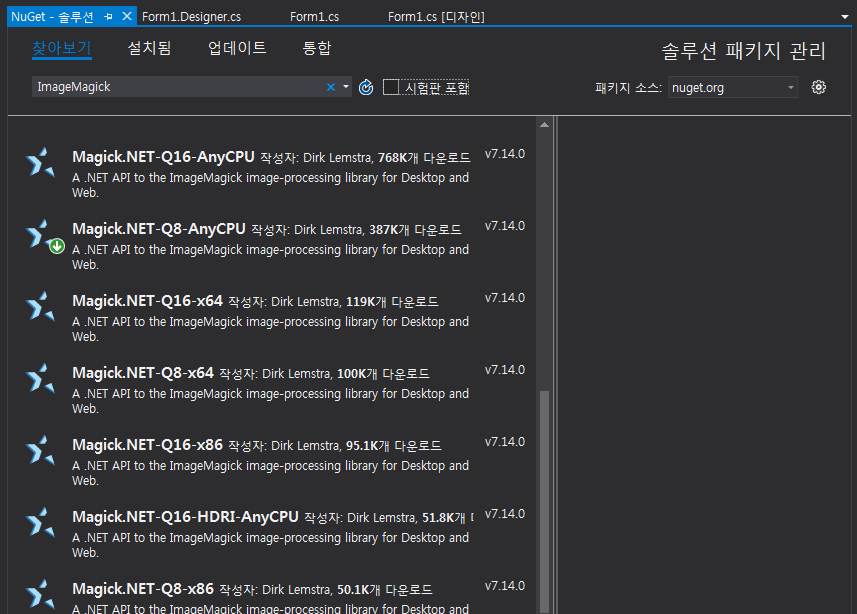The width and height of the screenshot is (857, 614).
Task: Switch to the 업데이트 (Updates) tab
Action: (x=237, y=48)
